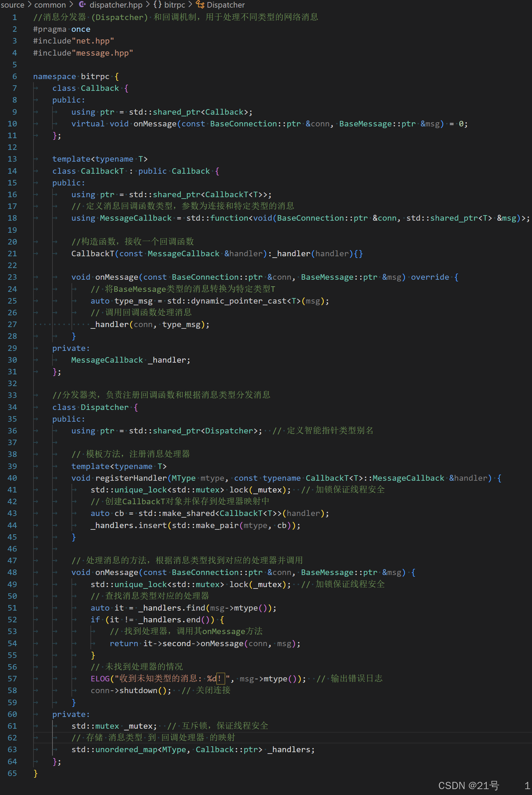Click the chevron after 'bitrpc' breadcrumb
Viewport: 532px width, 795px height.
[190, 4]
